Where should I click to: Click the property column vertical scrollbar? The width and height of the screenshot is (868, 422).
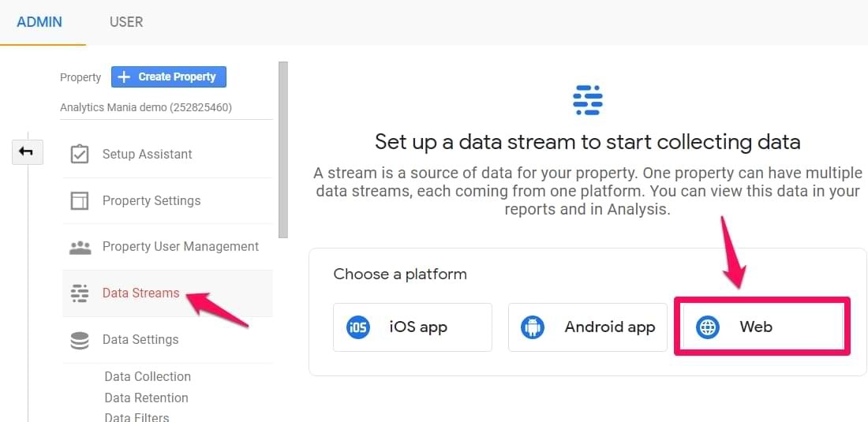pos(282,150)
